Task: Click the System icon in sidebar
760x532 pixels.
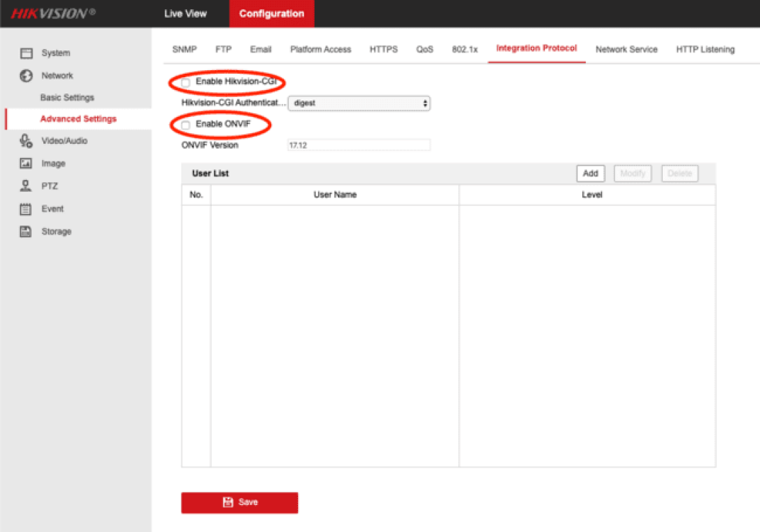Action: pos(26,53)
